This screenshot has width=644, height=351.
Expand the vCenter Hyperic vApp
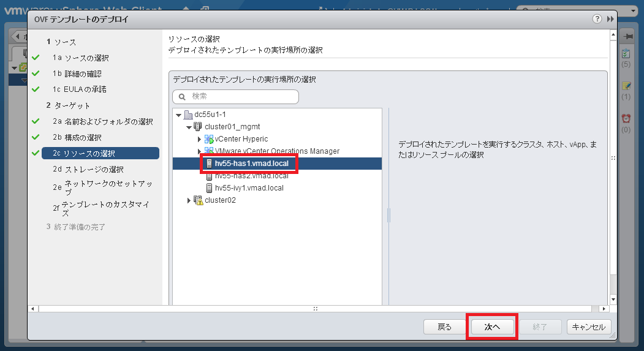[x=199, y=139]
